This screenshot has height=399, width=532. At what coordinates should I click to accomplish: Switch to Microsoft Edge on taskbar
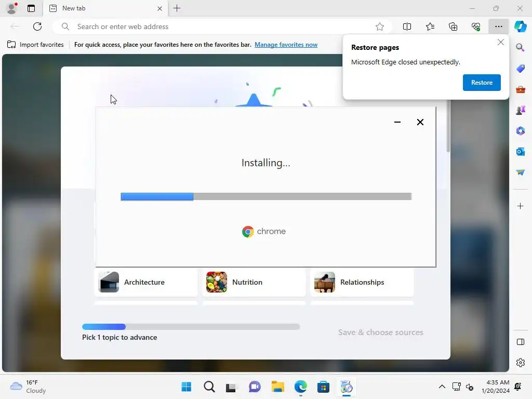click(x=301, y=387)
